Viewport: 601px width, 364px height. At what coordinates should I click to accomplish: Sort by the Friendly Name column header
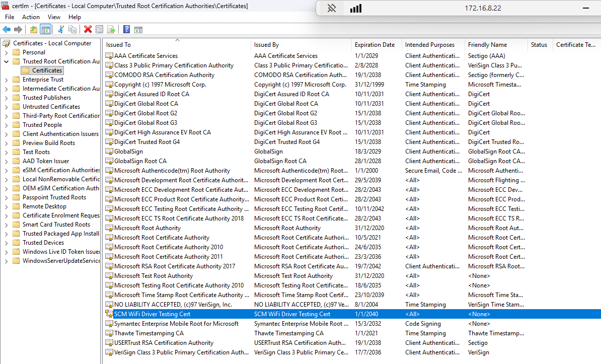(x=496, y=44)
